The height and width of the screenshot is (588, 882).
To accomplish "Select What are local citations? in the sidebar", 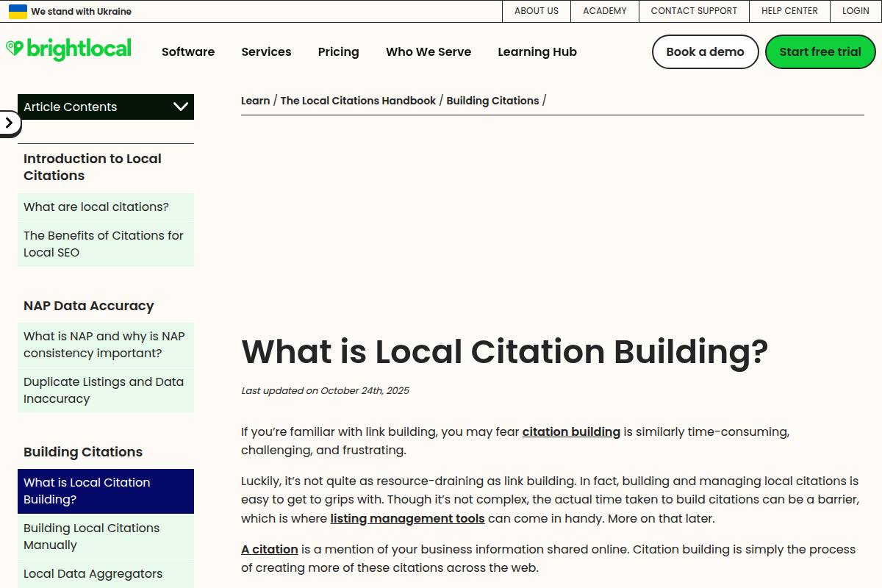I will pos(96,207).
